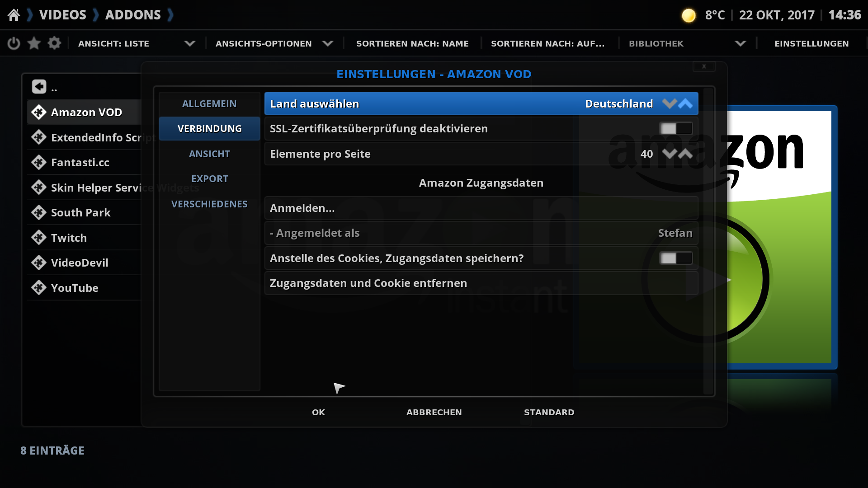
Task: Click the Angemeldet als Stefan row
Action: tap(481, 233)
